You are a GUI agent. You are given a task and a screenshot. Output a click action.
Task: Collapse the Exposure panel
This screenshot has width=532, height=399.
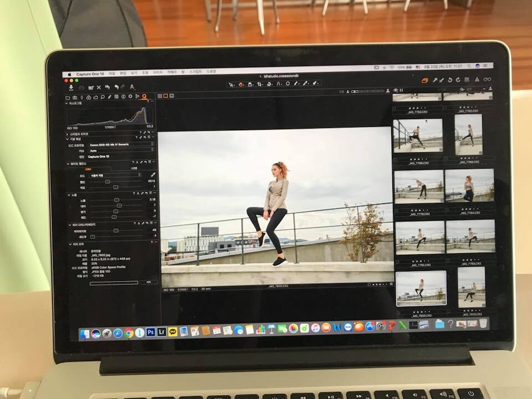coord(69,196)
